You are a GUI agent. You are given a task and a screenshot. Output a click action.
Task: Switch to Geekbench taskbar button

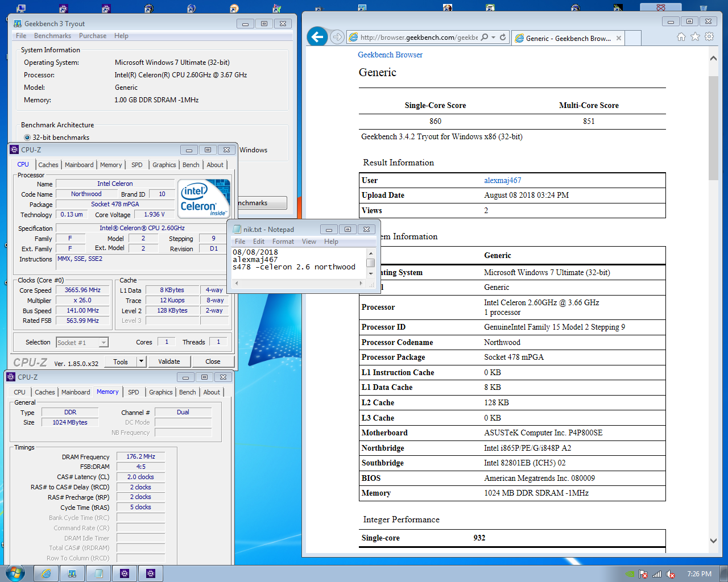click(72, 573)
